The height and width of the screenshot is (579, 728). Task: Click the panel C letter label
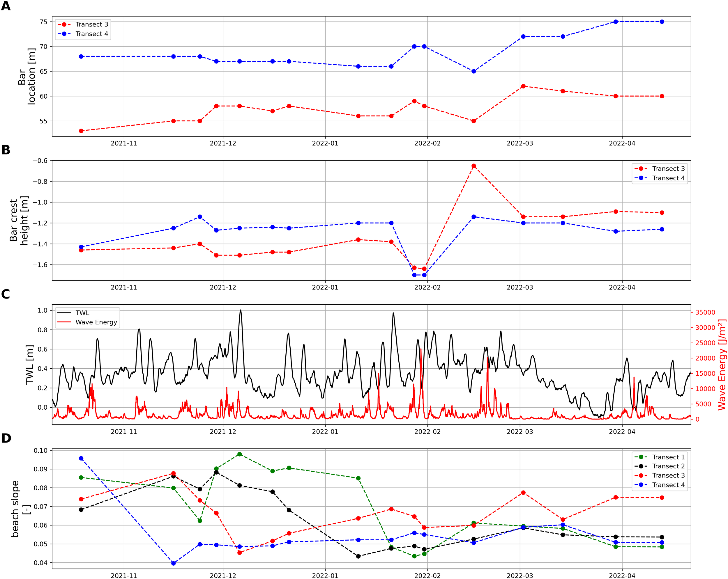pyautogui.click(x=6, y=294)
